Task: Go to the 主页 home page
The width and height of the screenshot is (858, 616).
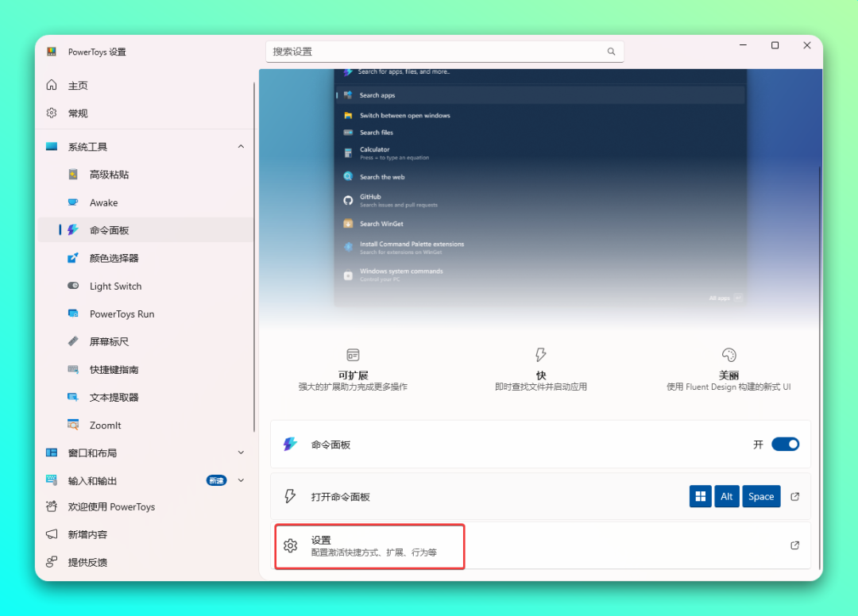Action: 77,86
